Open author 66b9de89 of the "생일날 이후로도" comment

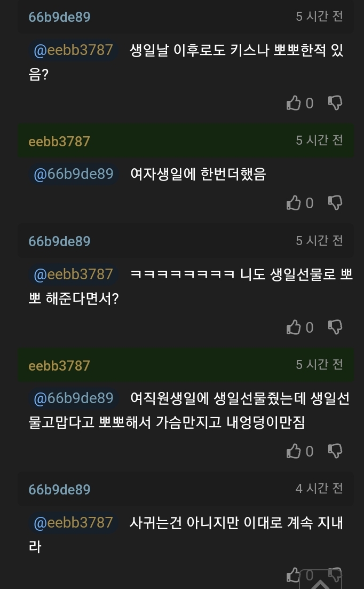59,17
